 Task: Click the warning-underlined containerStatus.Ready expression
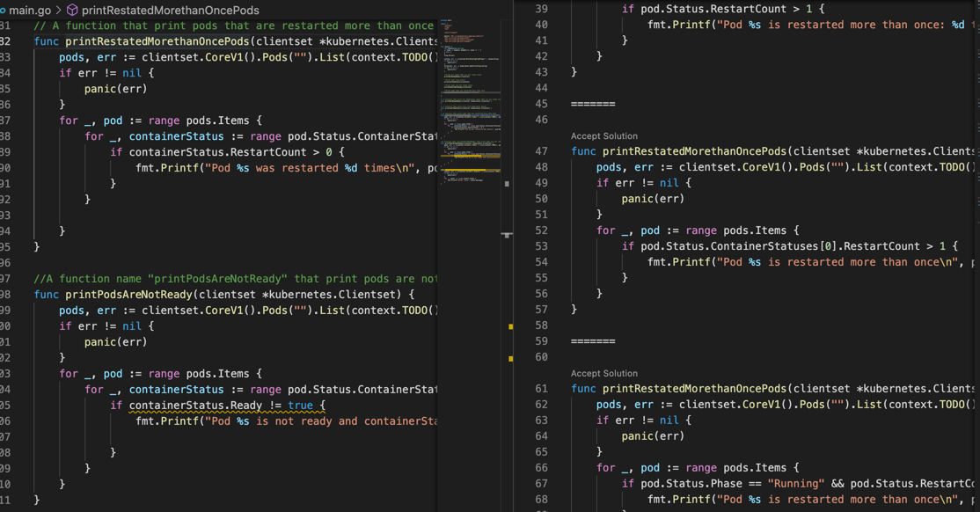(x=195, y=406)
